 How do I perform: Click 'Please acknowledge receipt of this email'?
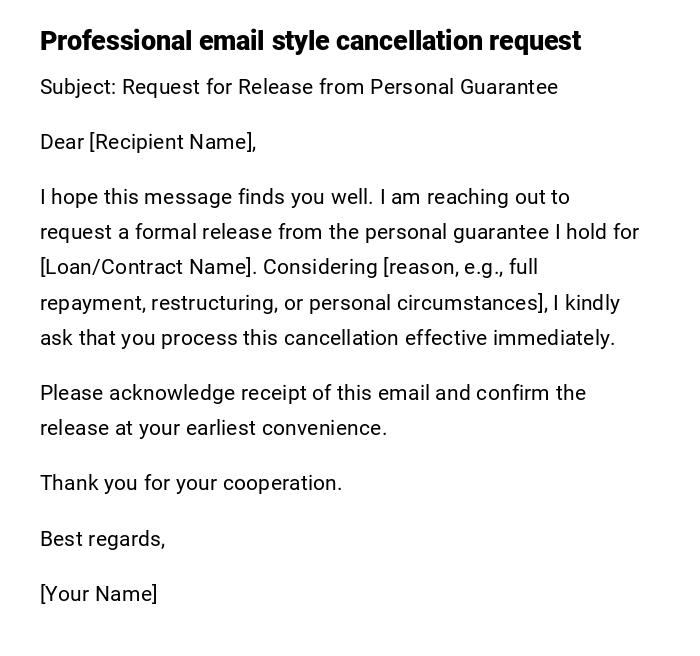pyautogui.click(x=235, y=393)
